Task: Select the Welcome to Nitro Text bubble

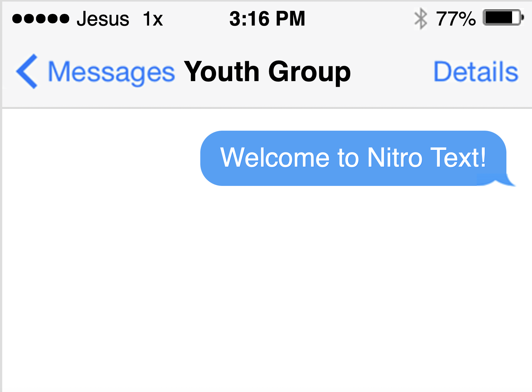Action: pyautogui.click(x=353, y=158)
